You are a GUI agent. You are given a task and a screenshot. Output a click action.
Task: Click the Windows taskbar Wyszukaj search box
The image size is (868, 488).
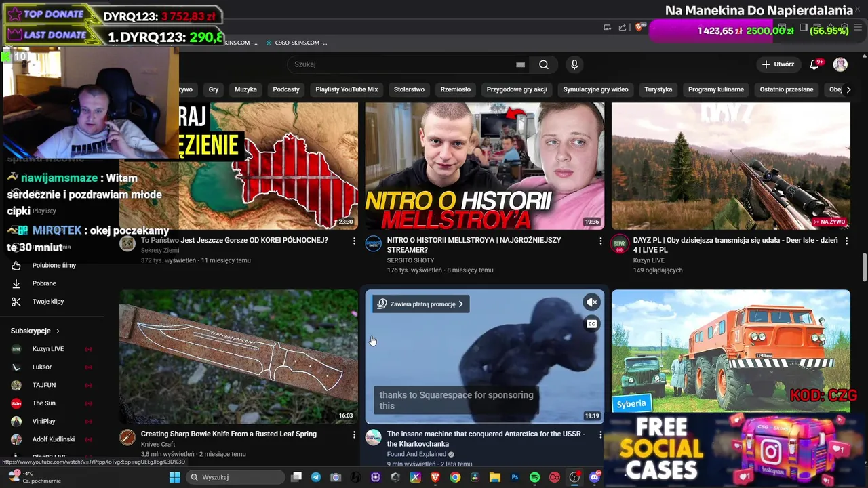[235, 477]
